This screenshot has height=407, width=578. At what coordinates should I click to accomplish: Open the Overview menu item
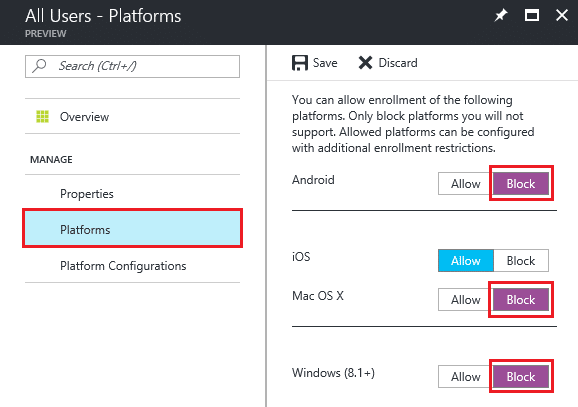tap(132, 116)
